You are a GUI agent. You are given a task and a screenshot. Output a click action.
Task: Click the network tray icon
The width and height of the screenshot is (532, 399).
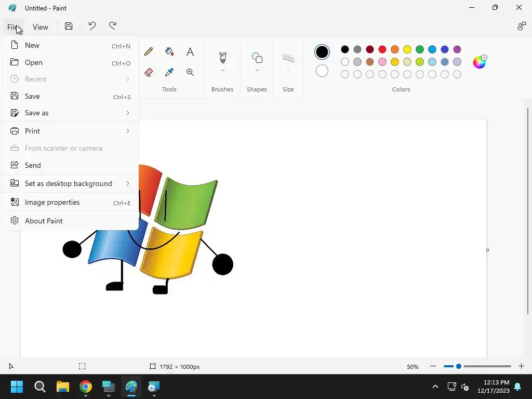click(451, 387)
